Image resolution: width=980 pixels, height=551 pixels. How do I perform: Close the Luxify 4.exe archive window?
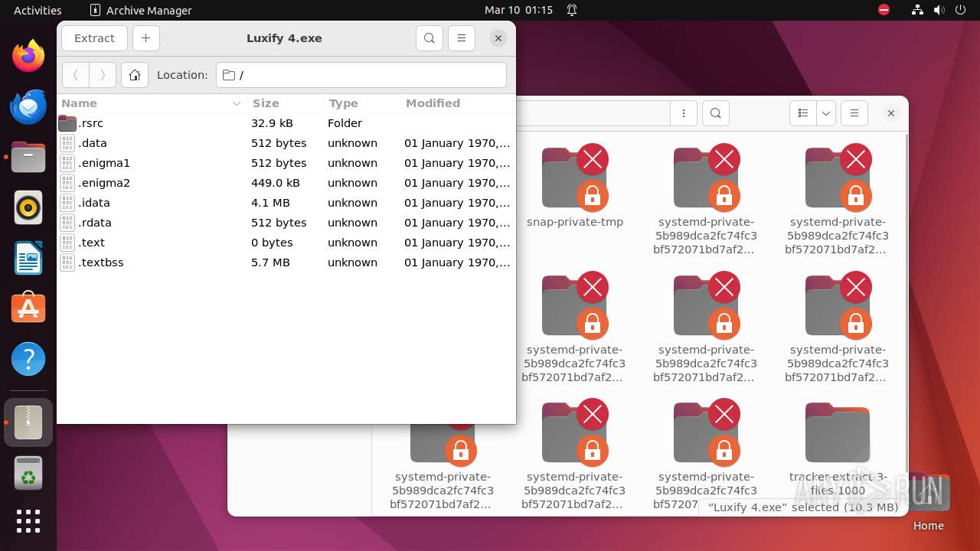click(x=498, y=38)
